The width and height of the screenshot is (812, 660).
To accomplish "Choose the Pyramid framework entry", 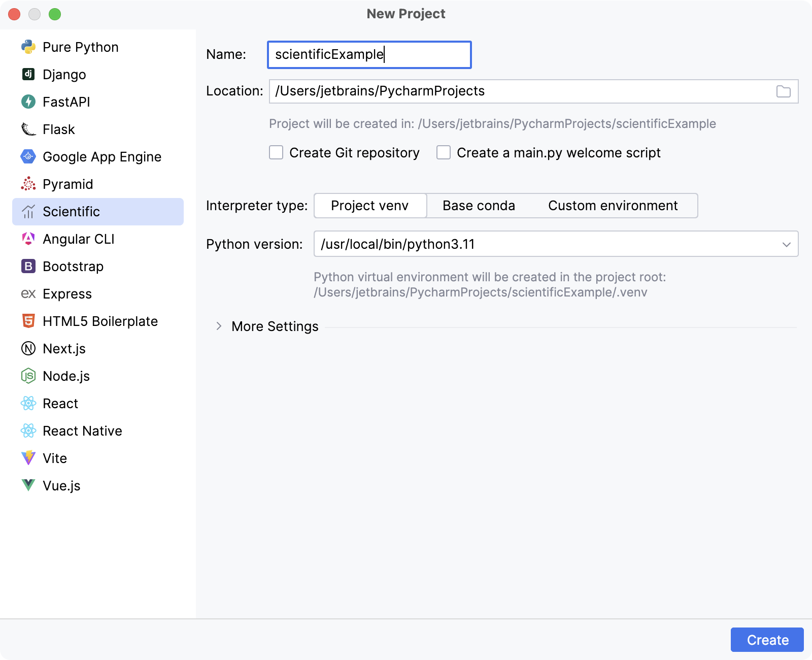I will pyautogui.click(x=67, y=184).
